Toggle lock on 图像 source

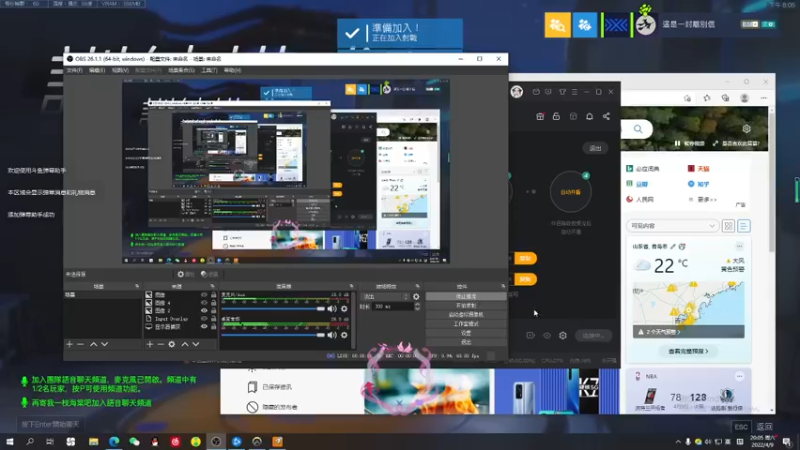coord(214,295)
